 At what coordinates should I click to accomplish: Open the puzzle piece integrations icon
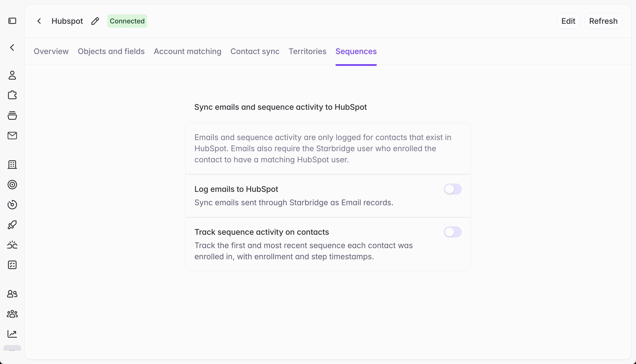[12, 95]
